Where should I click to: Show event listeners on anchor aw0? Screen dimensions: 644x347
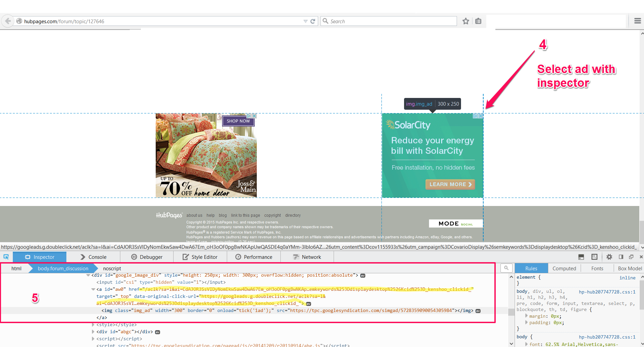pos(308,304)
